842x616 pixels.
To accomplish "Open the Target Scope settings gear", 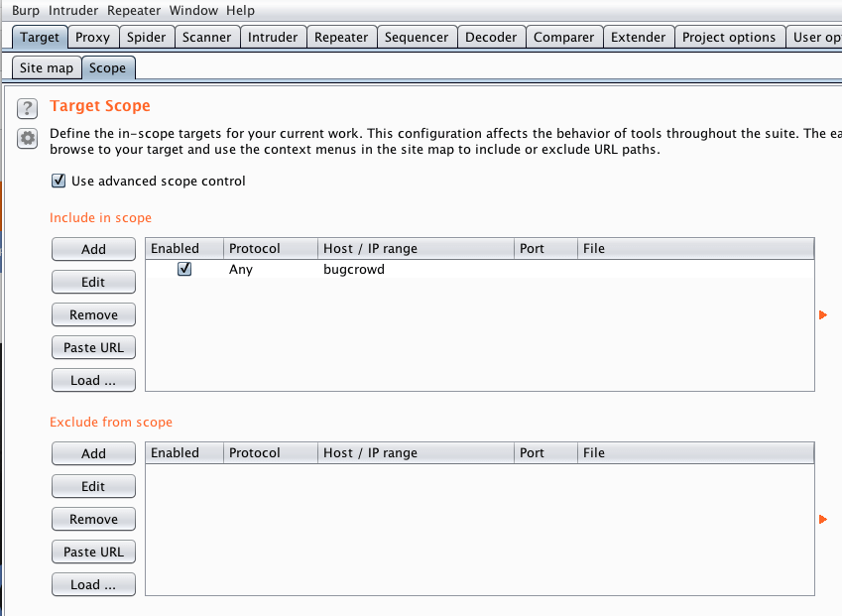I will (x=28, y=139).
